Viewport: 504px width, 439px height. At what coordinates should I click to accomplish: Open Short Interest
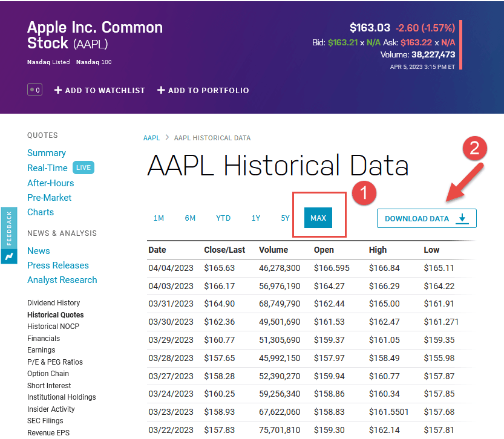[49, 386]
